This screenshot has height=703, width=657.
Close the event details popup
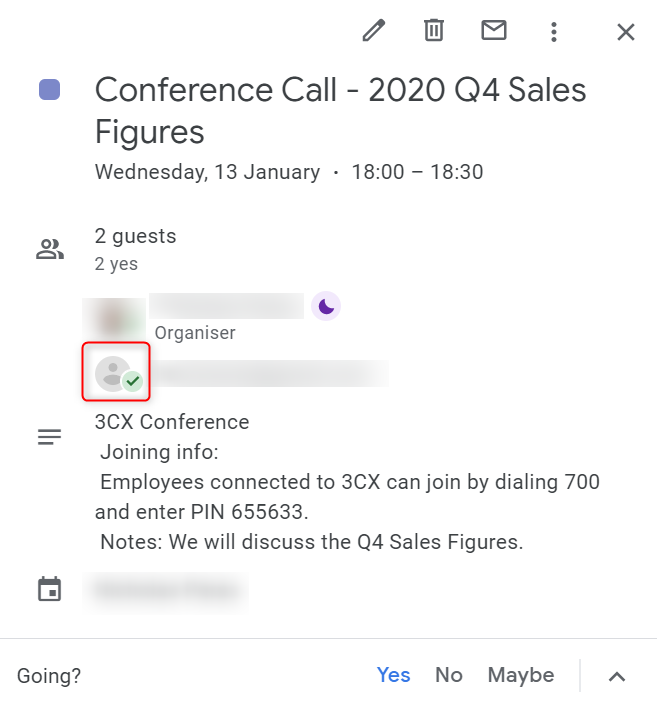(x=626, y=32)
